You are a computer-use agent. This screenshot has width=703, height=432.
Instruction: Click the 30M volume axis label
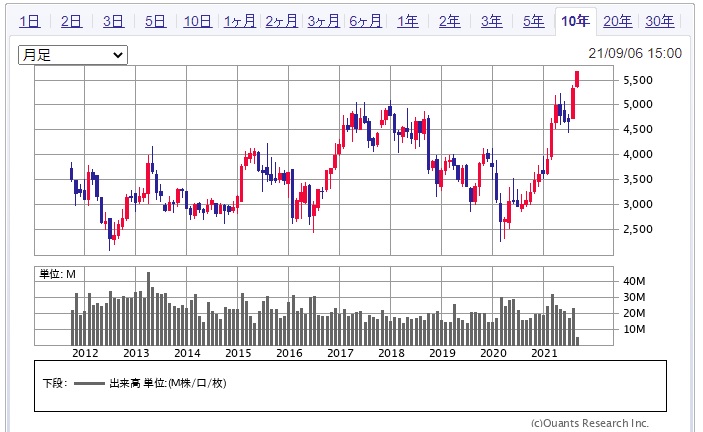coord(634,297)
